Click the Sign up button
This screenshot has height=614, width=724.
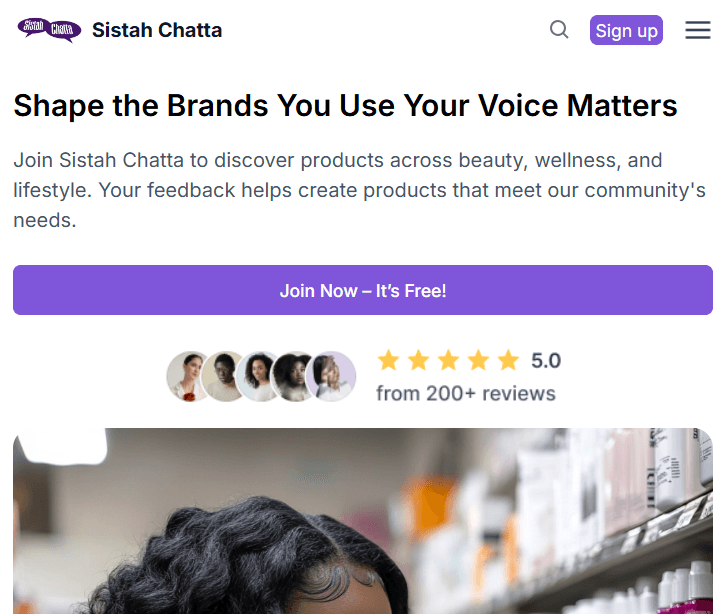(x=626, y=30)
